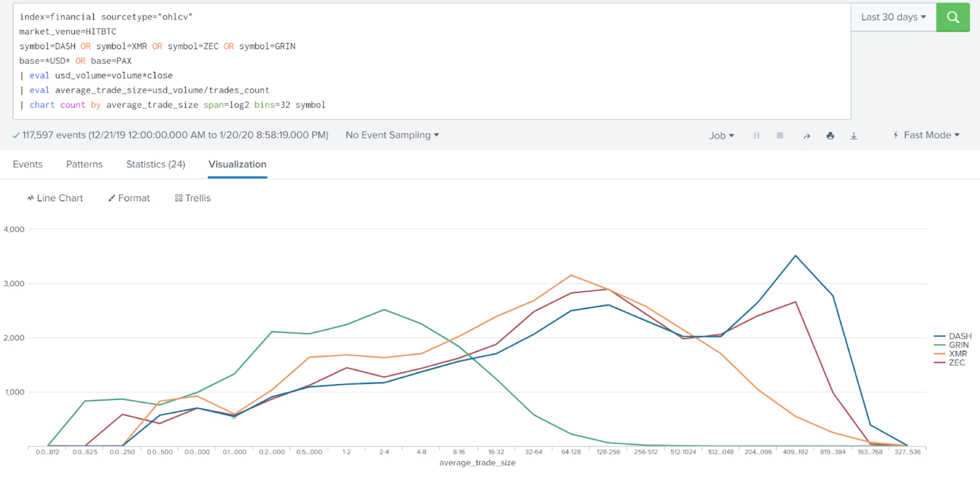Click the XMR peak point at 64-128

(571, 275)
